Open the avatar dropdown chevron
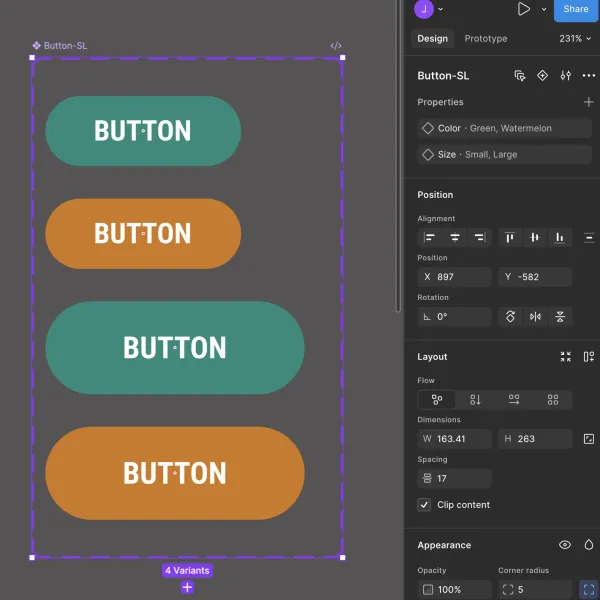This screenshot has height=600, width=600. pyautogui.click(x=440, y=9)
